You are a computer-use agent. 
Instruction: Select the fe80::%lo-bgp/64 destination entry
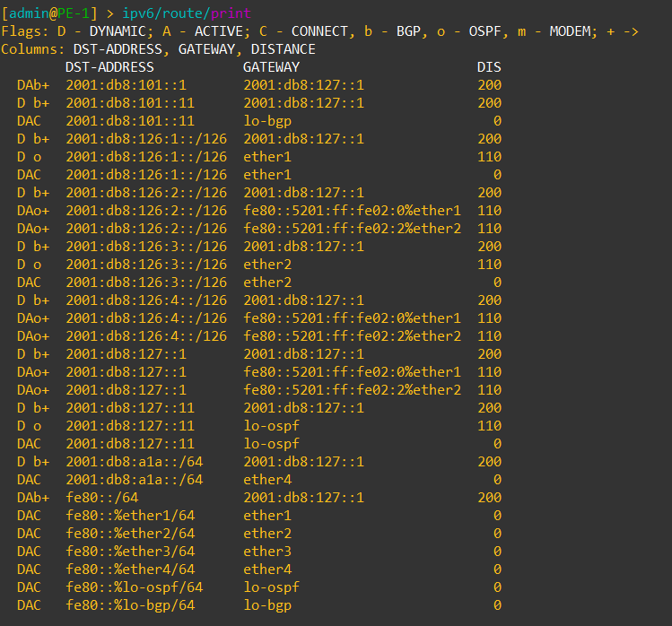130,605
